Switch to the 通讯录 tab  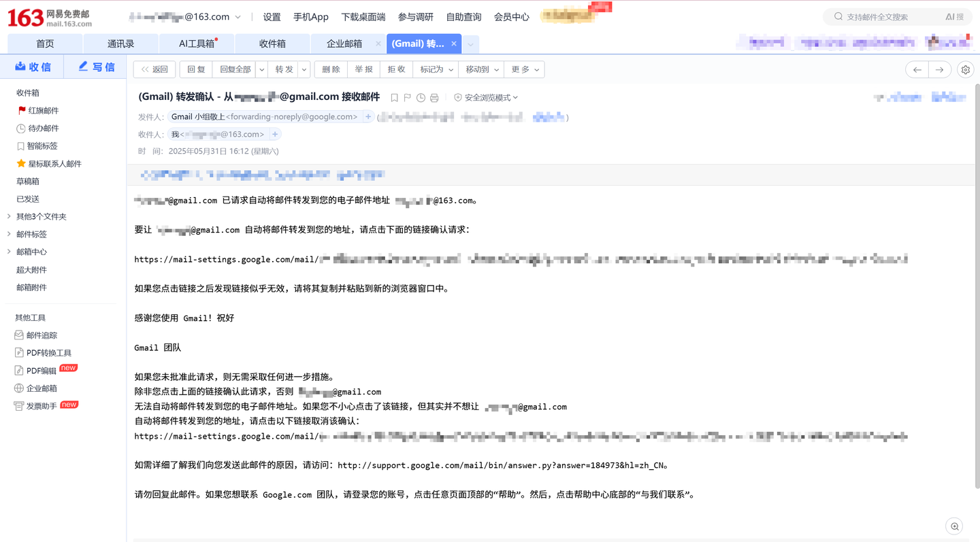[x=121, y=44]
